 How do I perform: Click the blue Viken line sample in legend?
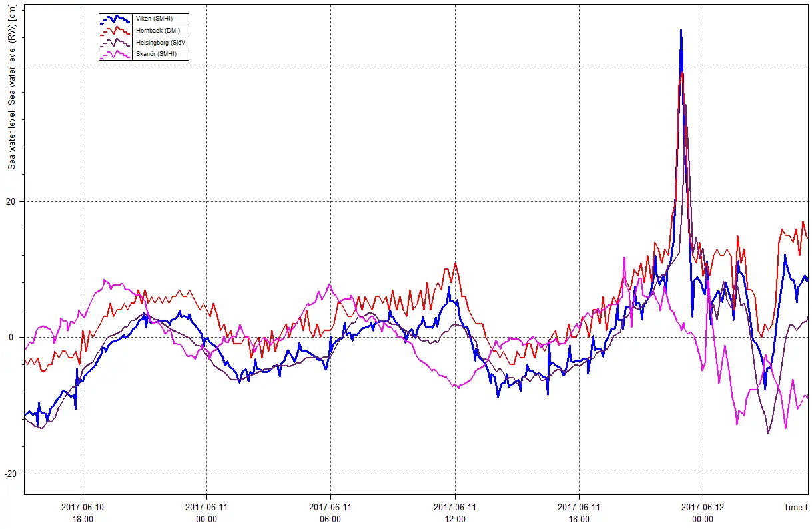pyautogui.click(x=115, y=19)
